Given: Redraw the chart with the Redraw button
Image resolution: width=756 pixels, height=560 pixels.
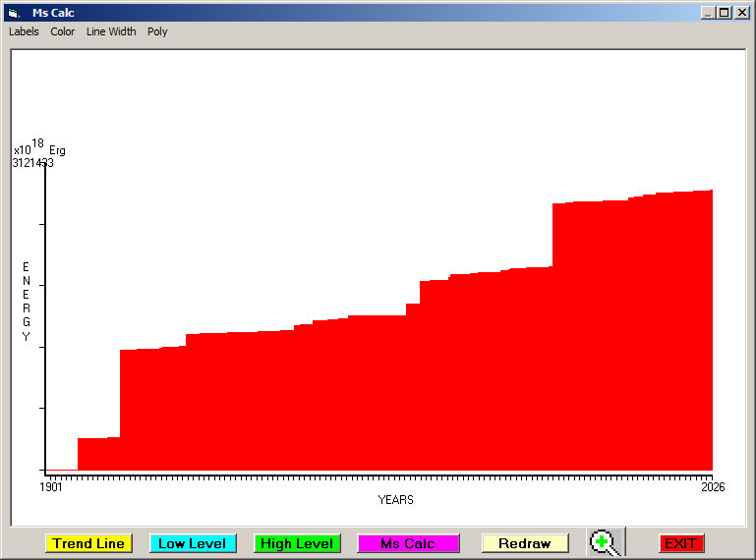Looking at the screenshot, I should (x=524, y=543).
